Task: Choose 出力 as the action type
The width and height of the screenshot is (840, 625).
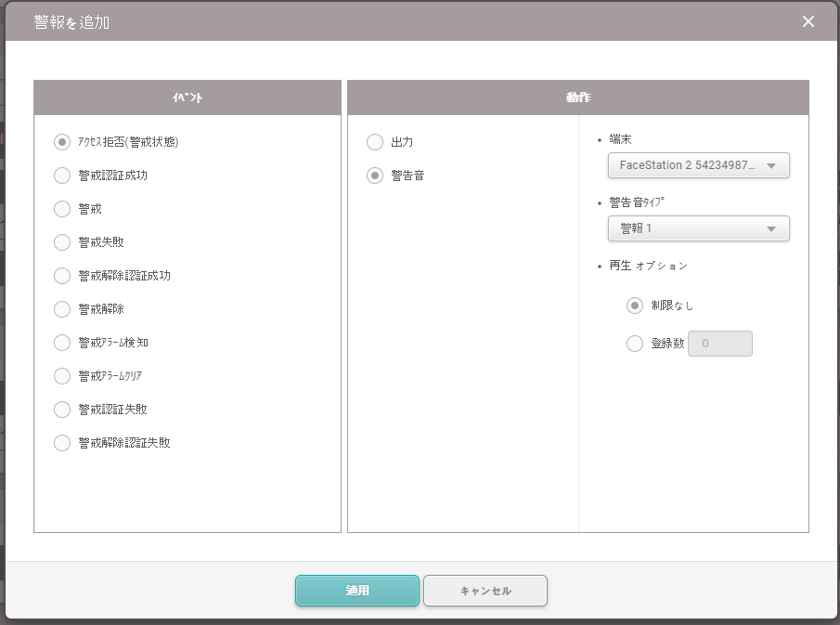Action: 375,142
